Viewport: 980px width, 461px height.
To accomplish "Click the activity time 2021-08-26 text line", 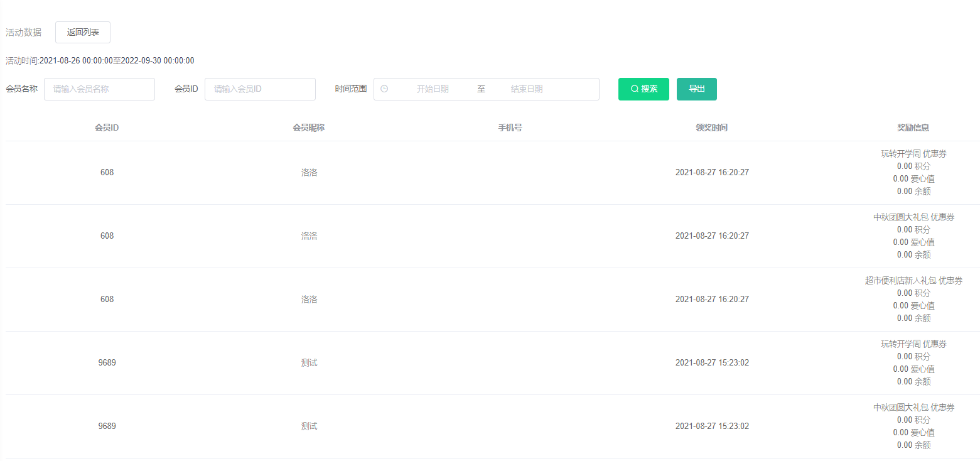I will pyautogui.click(x=100, y=61).
